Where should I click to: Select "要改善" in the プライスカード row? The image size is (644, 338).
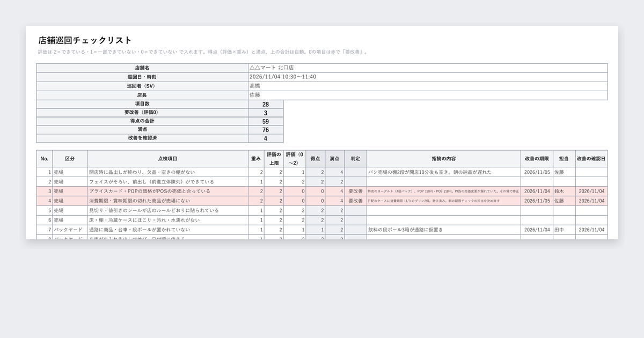(355, 191)
